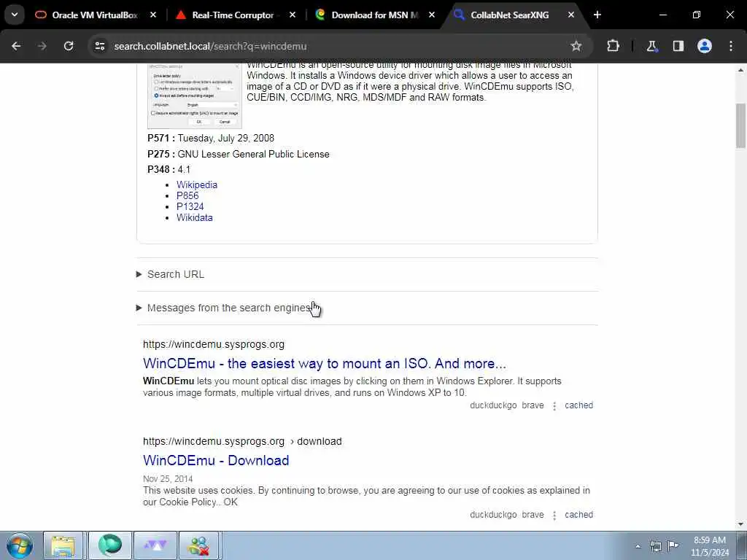Go back to the previous page
The height and width of the screenshot is (560, 747).
(16, 46)
